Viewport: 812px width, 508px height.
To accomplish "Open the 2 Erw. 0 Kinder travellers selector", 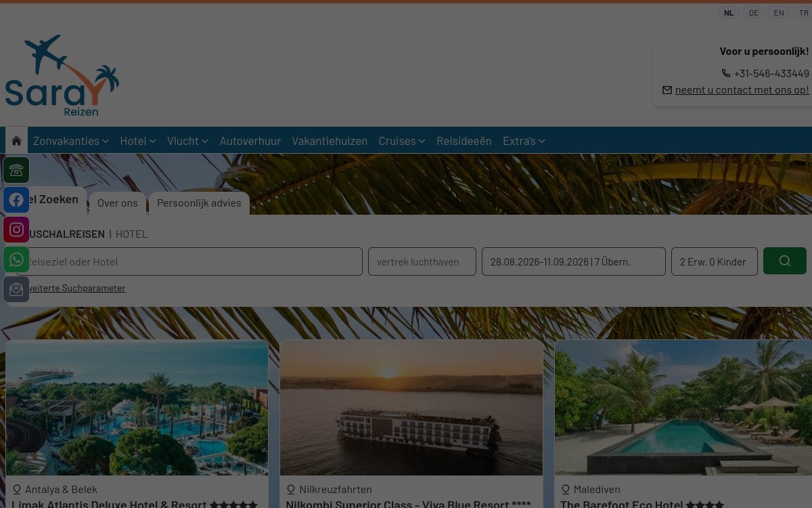I will pos(715,261).
